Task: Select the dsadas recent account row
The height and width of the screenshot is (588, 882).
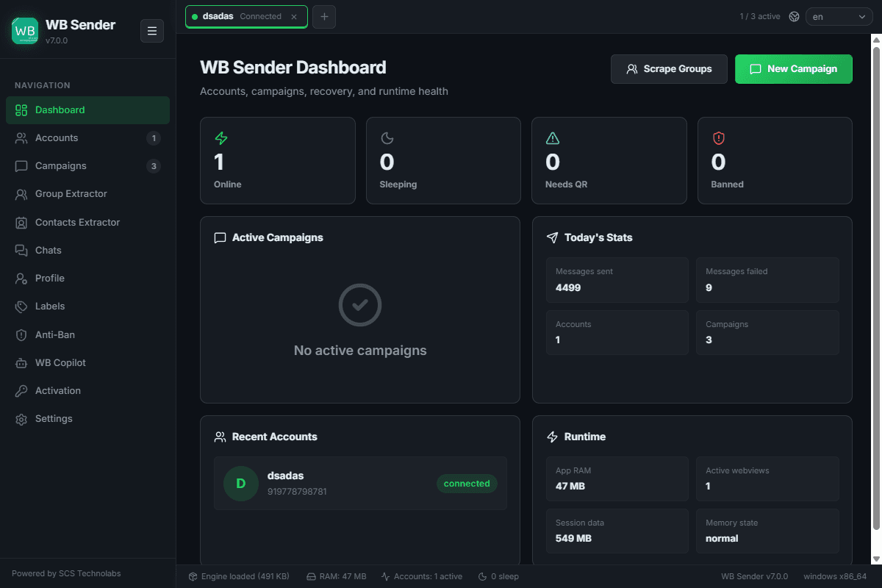Action: click(360, 484)
